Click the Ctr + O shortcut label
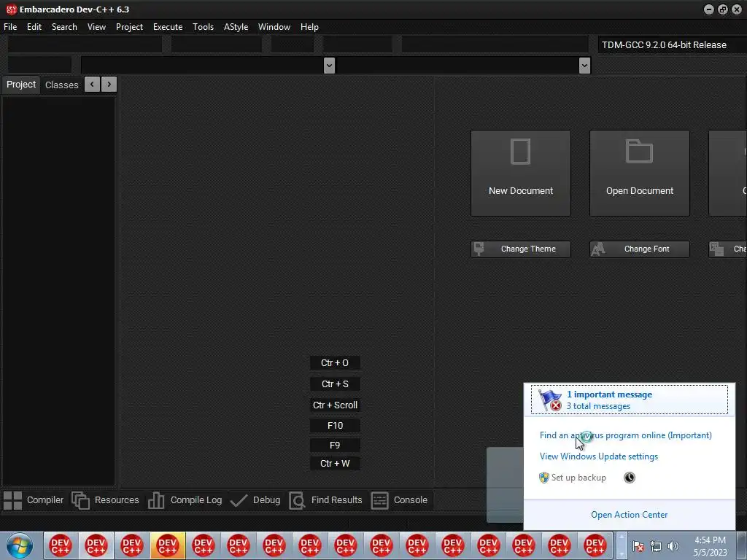 (335, 363)
